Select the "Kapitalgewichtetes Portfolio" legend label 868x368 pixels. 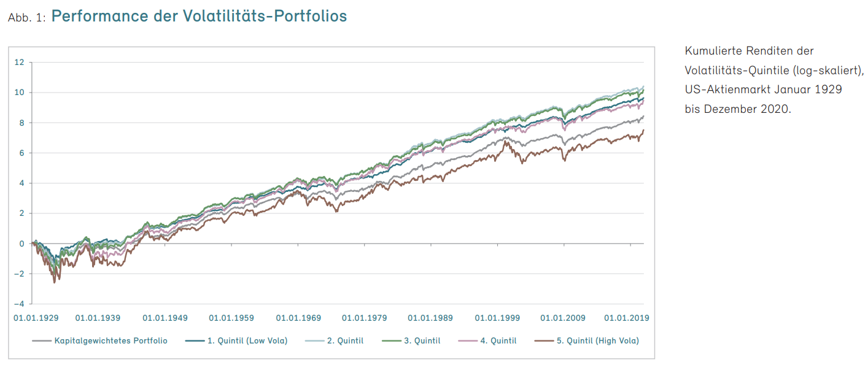point(110,340)
